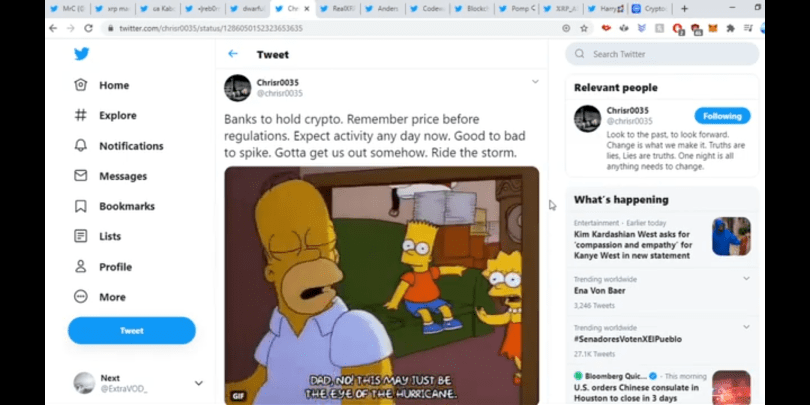The height and width of the screenshot is (405, 810).
Task: Toggle the Following button for Chrisr0035
Action: (x=722, y=116)
